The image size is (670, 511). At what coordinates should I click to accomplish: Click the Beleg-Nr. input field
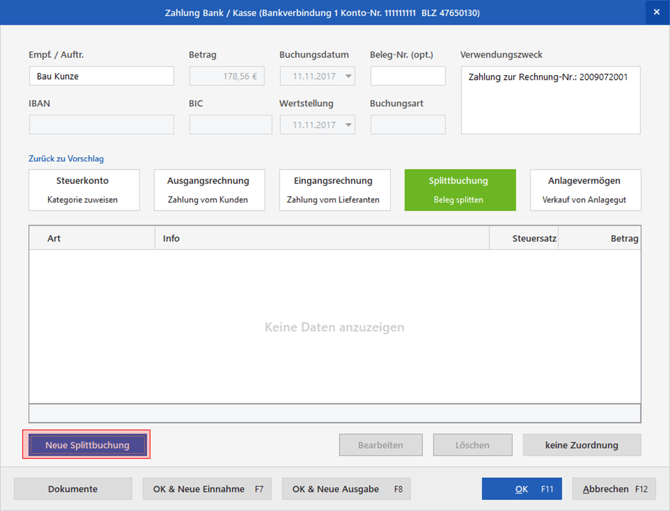pos(407,76)
